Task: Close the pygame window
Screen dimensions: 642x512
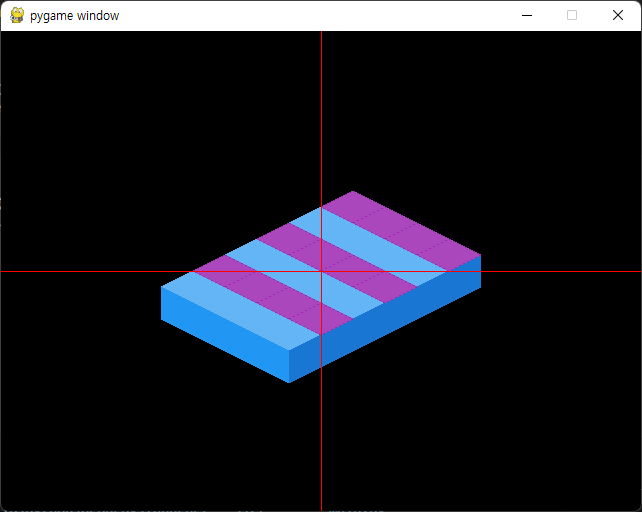Action: pos(618,16)
